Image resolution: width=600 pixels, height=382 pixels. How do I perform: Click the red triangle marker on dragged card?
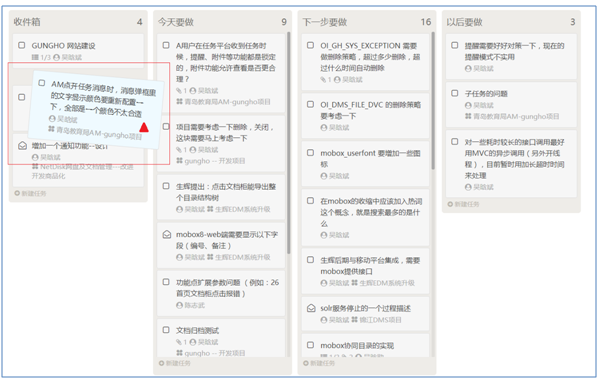coord(144,127)
